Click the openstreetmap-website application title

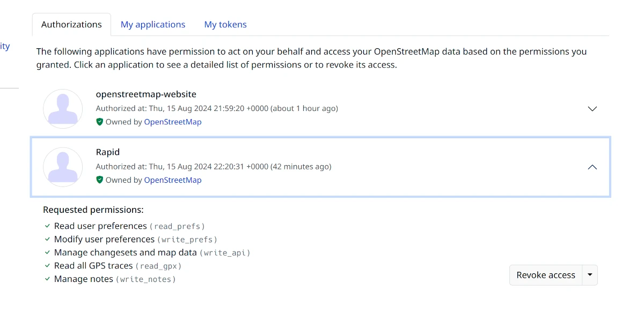point(146,94)
